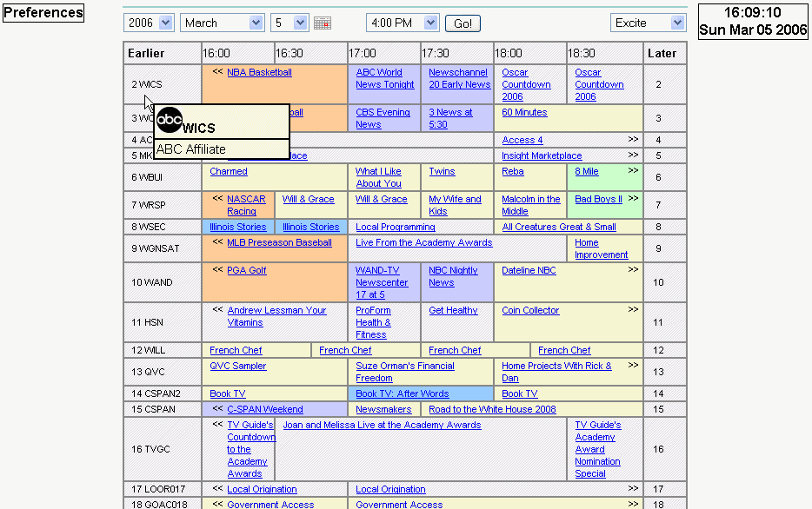Open CBS Evening News listing
The width and height of the screenshot is (812, 509).
pos(383,118)
